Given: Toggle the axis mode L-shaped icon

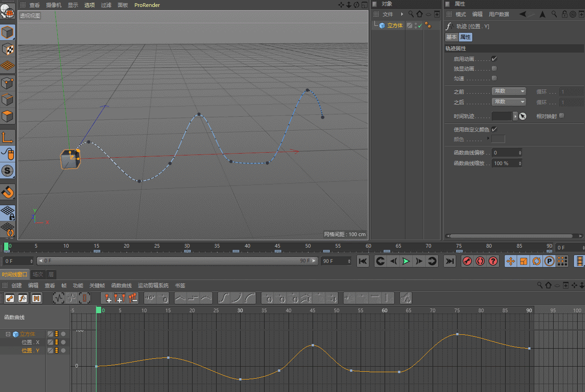Looking at the screenshot, I should (7, 137).
